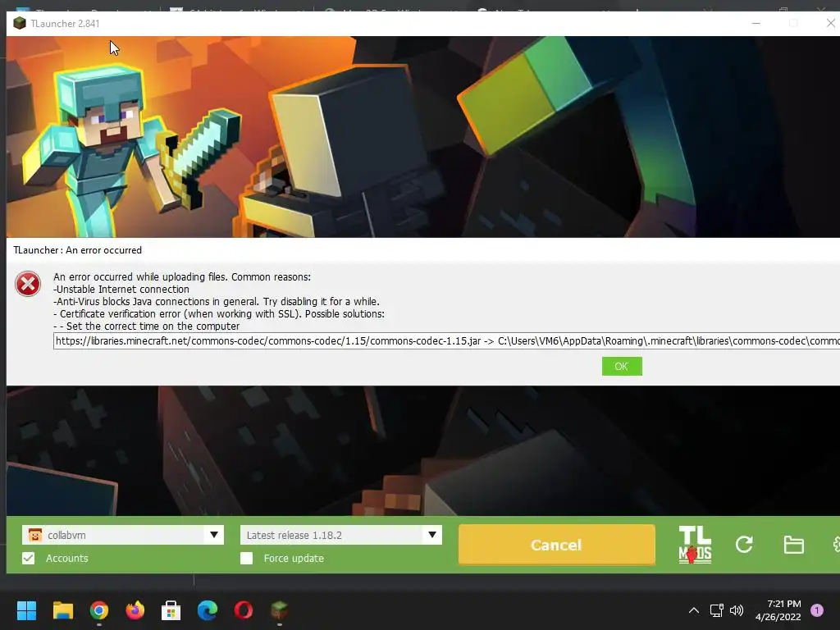Close the TLauncher window
840x630 pixels.
pyautogui.click(x=830, y=23)
